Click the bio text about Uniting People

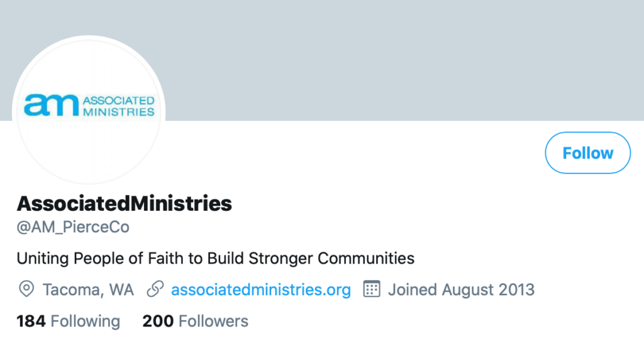(215, 259)
